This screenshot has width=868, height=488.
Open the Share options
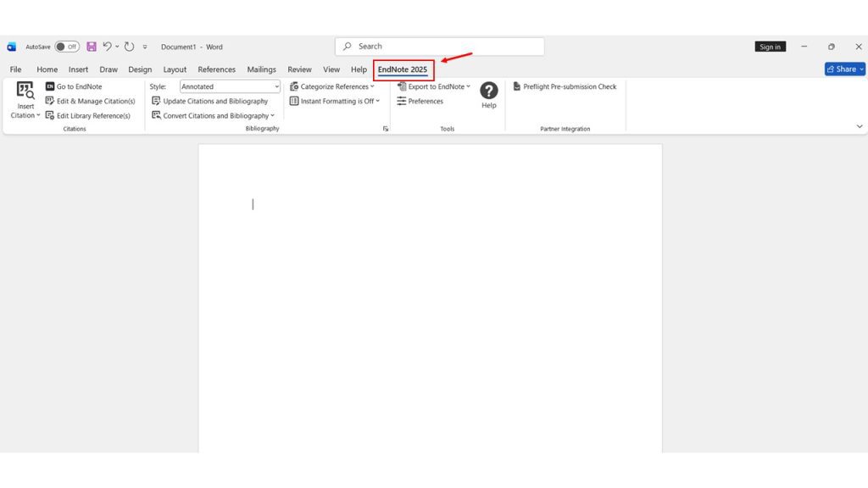pyautogui.click(x=844, y=69)
